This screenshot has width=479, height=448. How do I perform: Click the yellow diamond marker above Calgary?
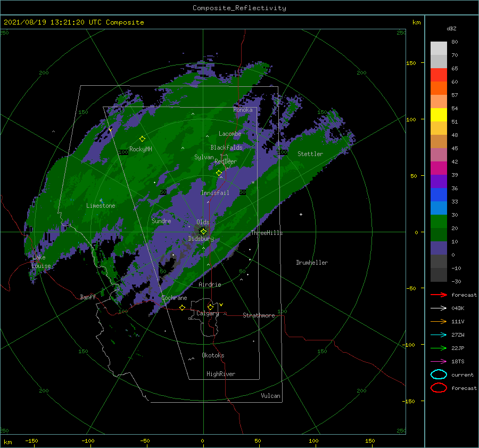point(210,307)
